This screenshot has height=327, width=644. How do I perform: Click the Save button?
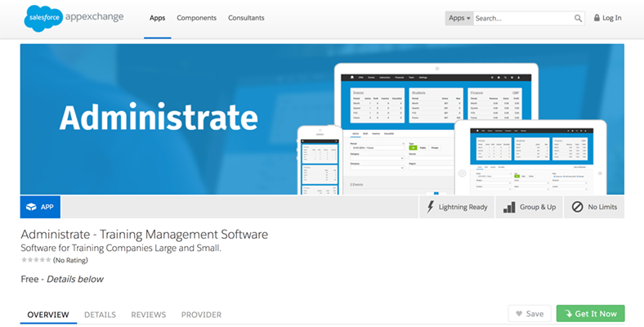click(530, 313)
